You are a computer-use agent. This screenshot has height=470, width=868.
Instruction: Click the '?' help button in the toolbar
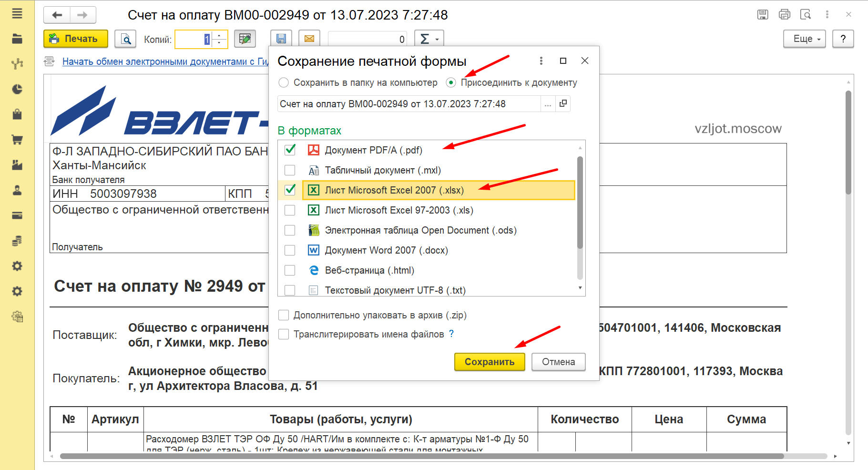(843, 39)
